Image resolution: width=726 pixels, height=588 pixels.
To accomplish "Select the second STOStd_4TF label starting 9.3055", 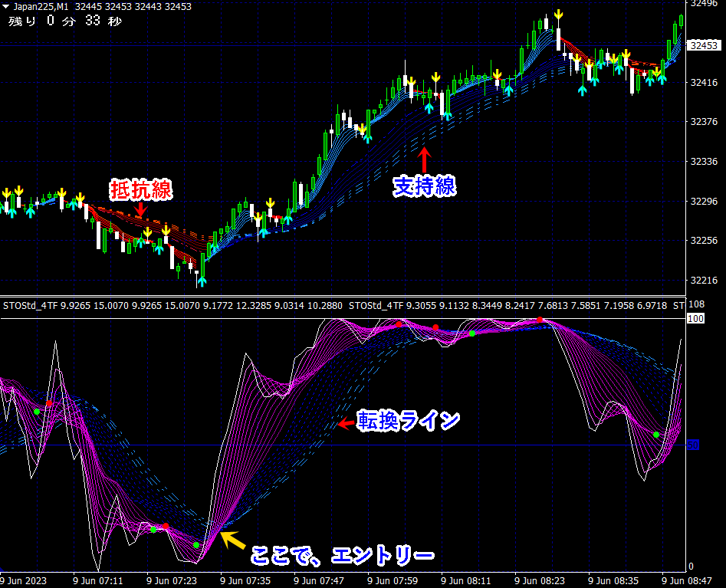I will (508, 306).
